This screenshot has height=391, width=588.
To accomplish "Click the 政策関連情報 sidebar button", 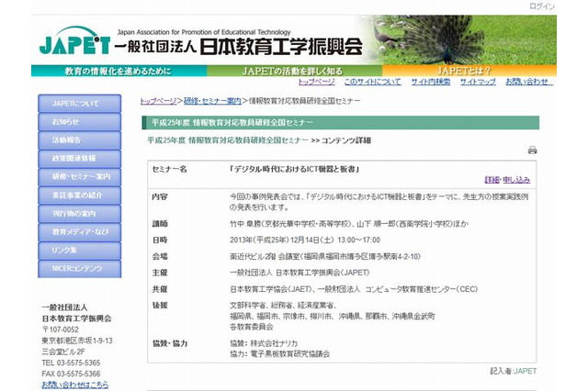I will pos(80,158).
